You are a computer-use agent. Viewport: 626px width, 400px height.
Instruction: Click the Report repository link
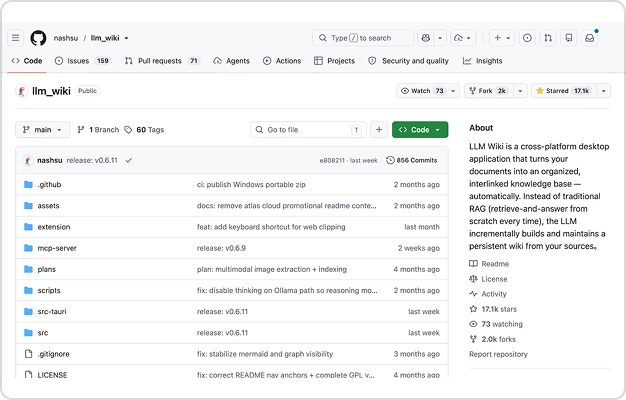point(498,354)
